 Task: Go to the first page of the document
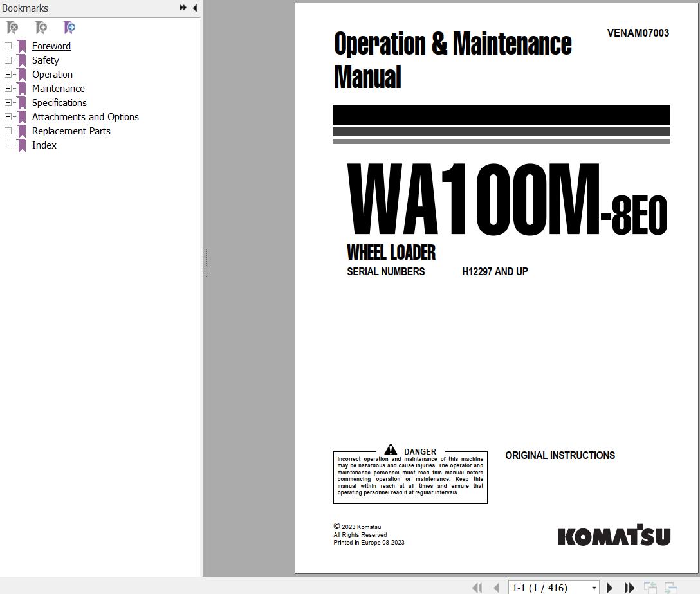[477, 588]
